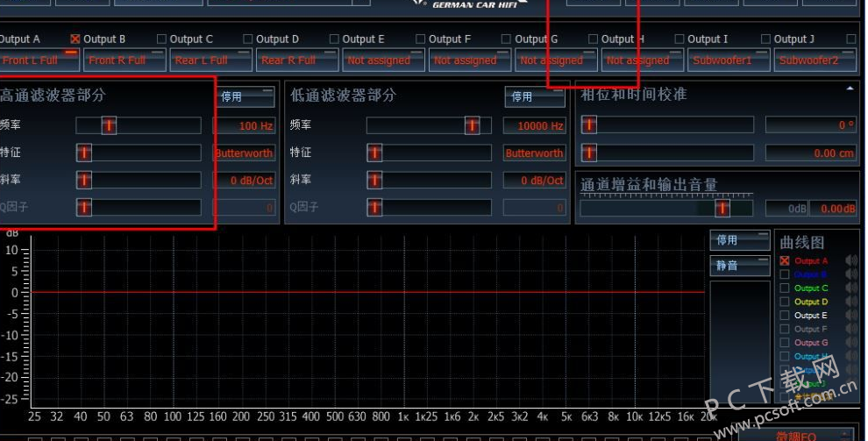Toggle the speaker icon next to Output F

coord(851,329)
